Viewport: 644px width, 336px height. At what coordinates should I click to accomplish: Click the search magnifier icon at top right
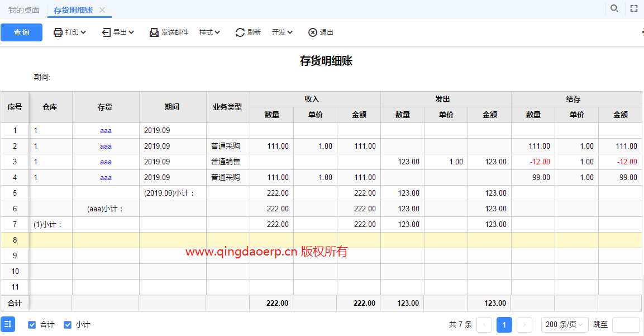[x=614, y=8]
